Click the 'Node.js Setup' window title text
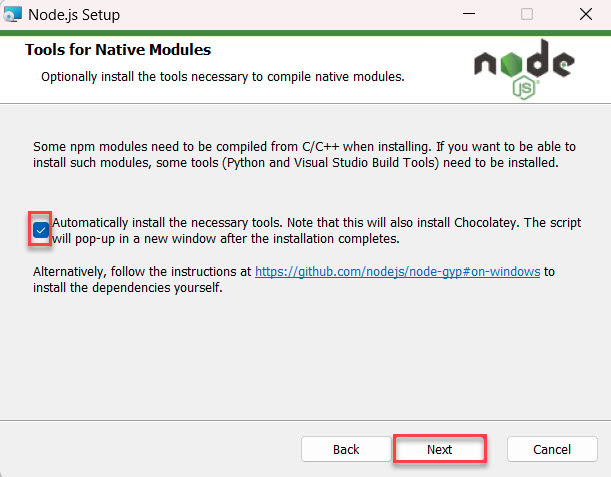This screenshot has width=611, height=477. tap(74, 15)
